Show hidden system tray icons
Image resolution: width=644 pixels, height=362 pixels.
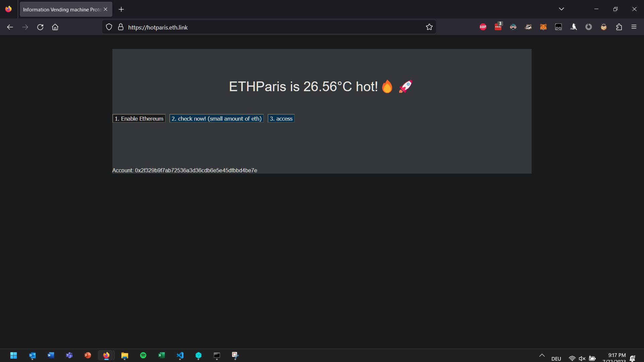pyautogui.click(x=542, y=355)
